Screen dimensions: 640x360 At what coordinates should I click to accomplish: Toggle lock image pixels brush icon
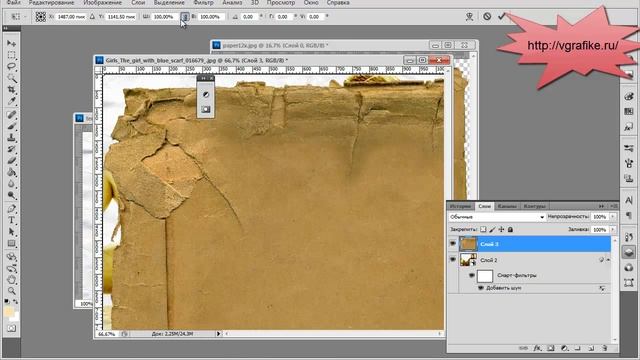(x=492, y=229)
